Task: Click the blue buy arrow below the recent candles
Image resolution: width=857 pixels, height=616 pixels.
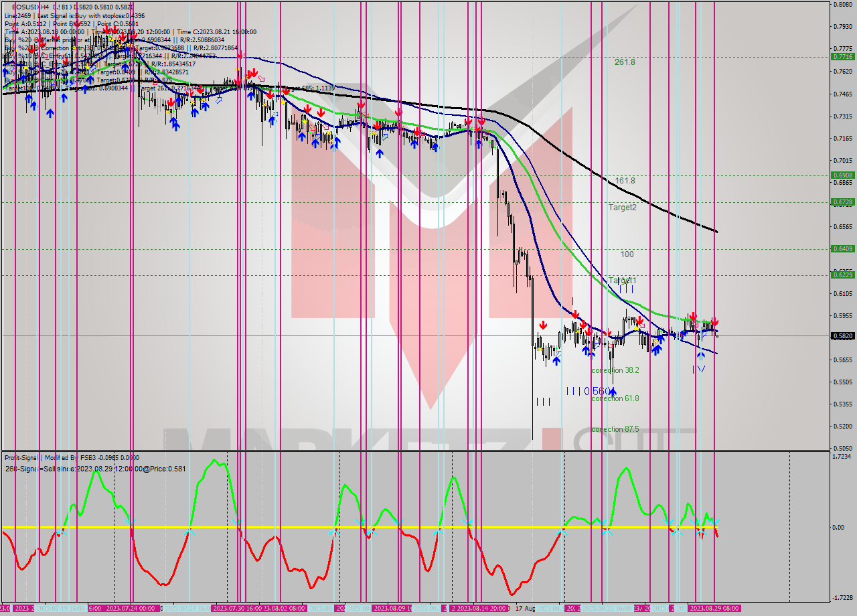Action: point(700,355)
